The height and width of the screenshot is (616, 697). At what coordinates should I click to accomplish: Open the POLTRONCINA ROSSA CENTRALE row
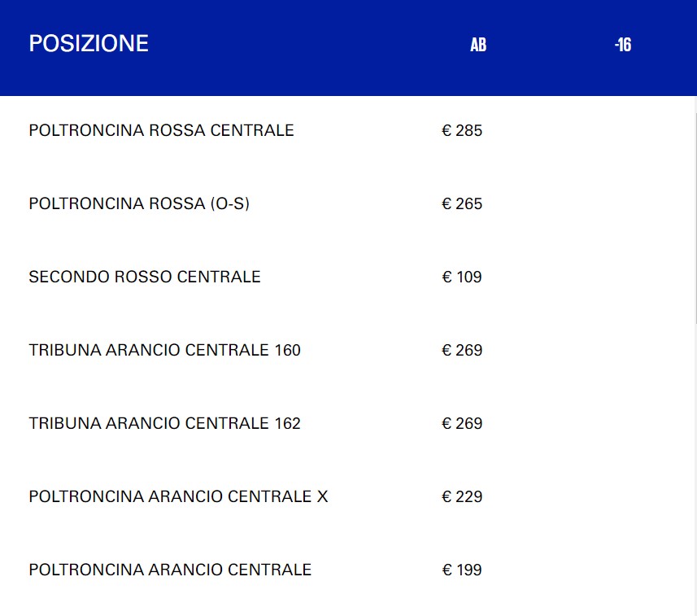[161, 130]
